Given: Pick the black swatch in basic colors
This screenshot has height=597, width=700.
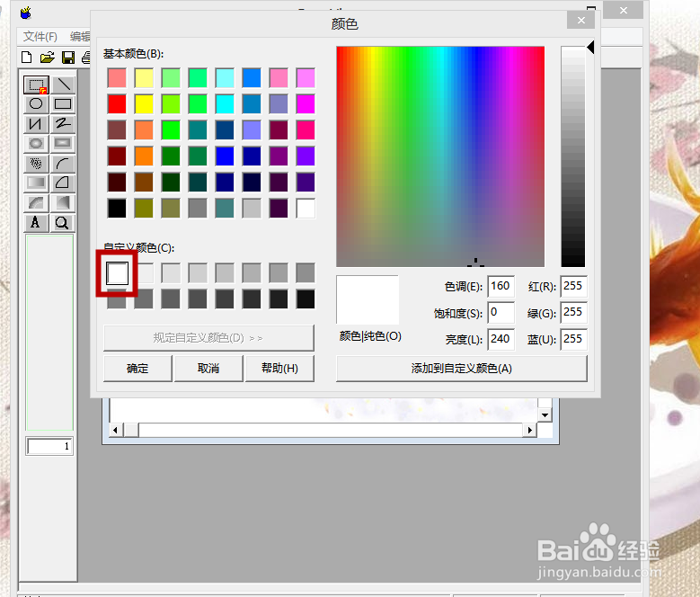Looking at the screenshot, I should 117,209.
